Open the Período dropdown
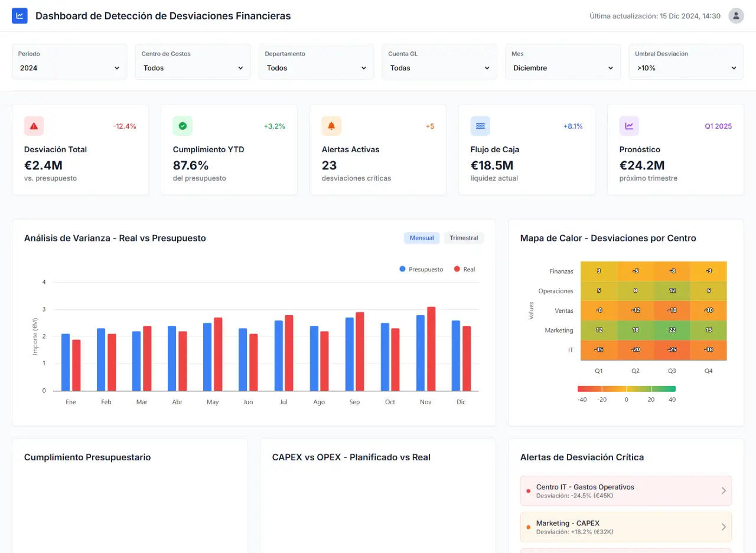This screenshot has height=553, width=756. point(70,68)
